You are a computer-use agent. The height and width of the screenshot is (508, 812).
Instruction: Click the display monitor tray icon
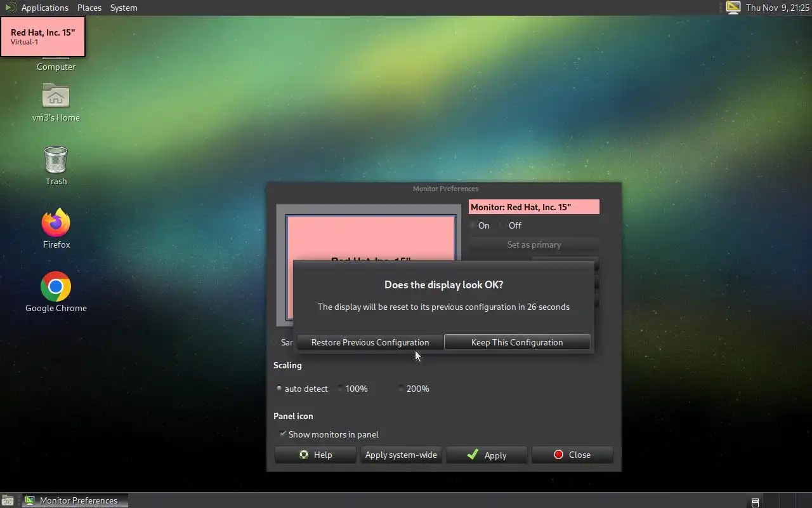point(733,8)
